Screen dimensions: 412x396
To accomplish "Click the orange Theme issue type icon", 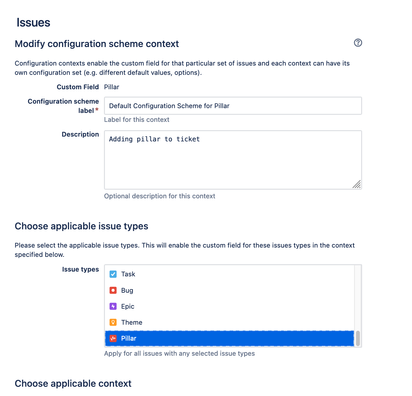I will tap(113, 322).
